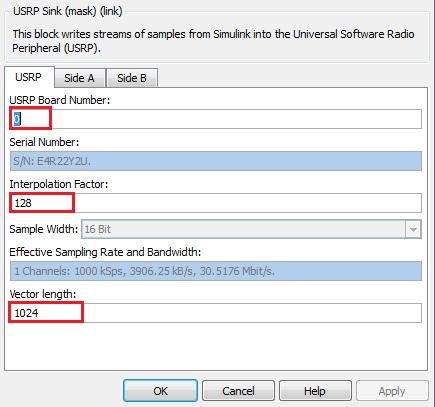The image size is (435, 407).
Task: Click the Effective Sampling Rate field
Action: click(x=216, y=271)
